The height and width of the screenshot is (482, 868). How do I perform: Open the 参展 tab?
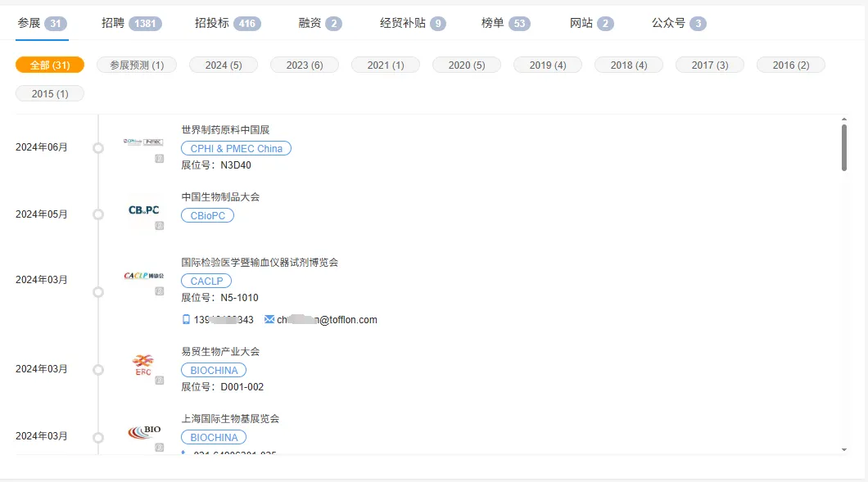coord(42,23)
